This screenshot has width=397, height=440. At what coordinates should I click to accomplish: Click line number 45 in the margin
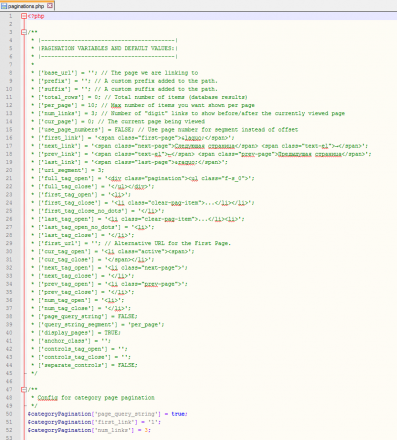click(9, 373)
